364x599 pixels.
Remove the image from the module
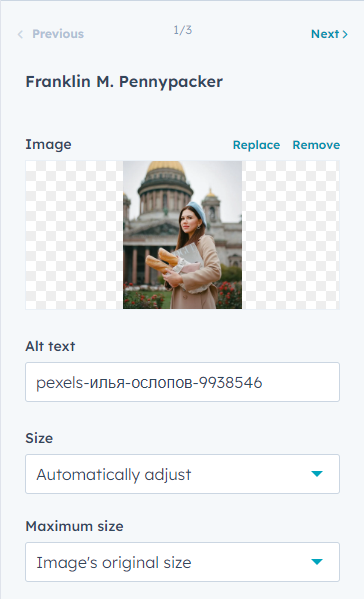click(316, 145)
